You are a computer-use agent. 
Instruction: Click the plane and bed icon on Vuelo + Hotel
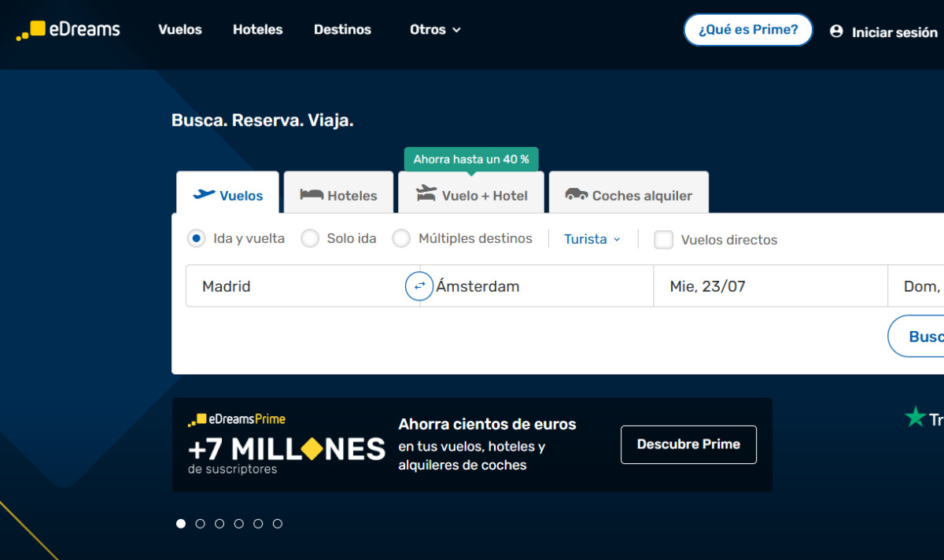point(426,193)
